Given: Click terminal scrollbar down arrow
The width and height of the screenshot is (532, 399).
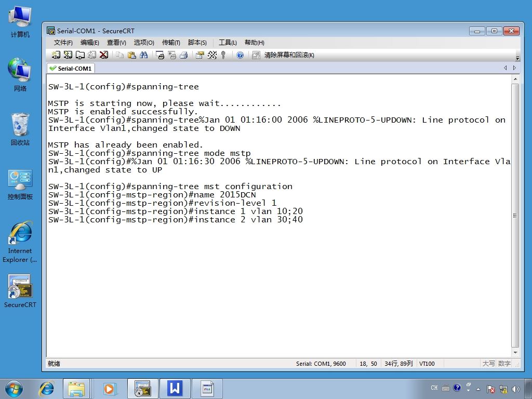Looking at the screenshot, I should [515, 353].
